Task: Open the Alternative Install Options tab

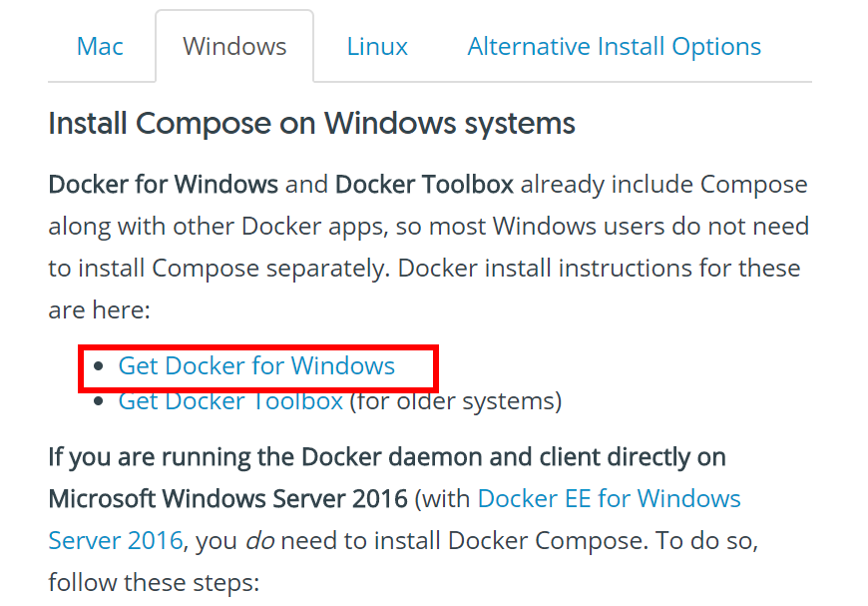Action: click(614, 47)
